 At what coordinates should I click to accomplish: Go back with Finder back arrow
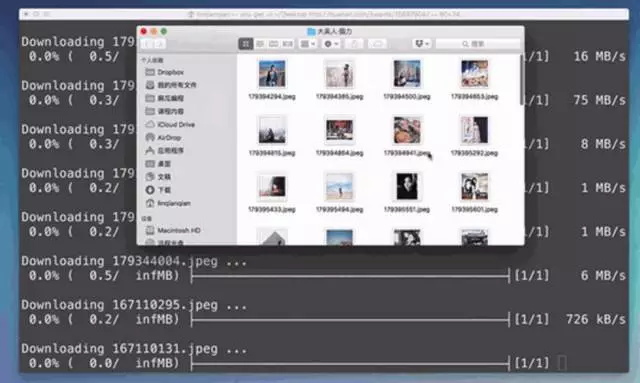[147, 44]
